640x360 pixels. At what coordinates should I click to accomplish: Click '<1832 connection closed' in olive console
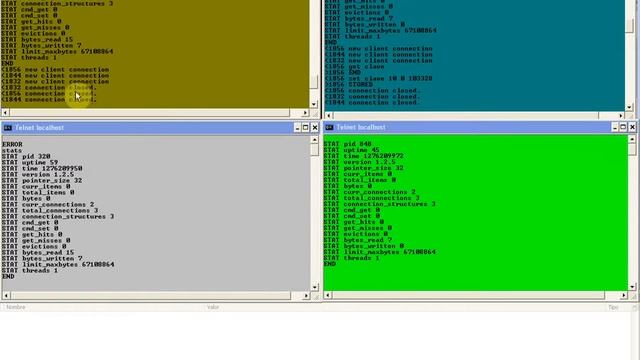(49, 87)
